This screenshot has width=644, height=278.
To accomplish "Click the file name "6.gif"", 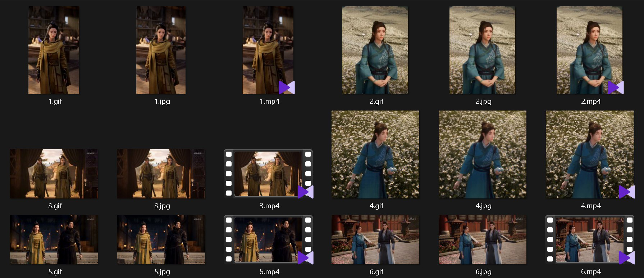I will (x=376, y=272).
